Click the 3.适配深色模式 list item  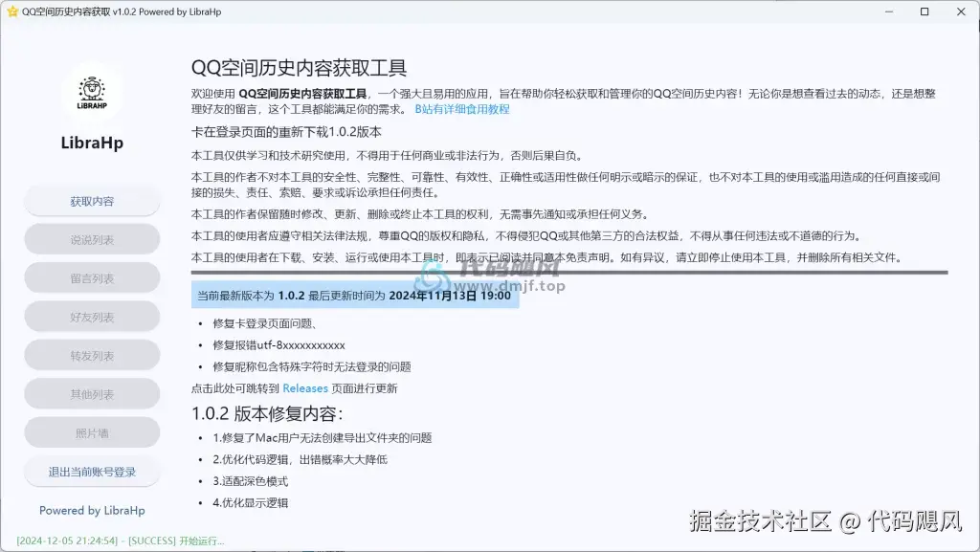click(x=250, y=481)
